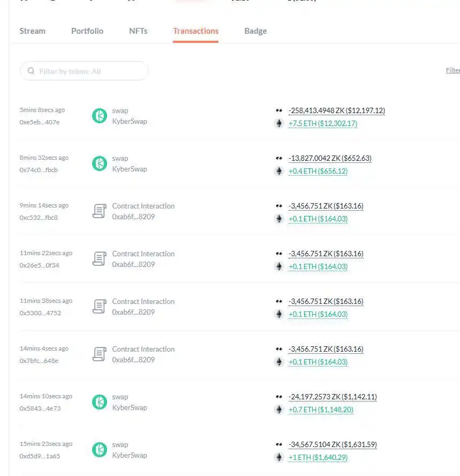Click ZK swap arrows icon beside -34,567.5104 ZK
The height and width of the screenshot is (476, 460).
278,444
